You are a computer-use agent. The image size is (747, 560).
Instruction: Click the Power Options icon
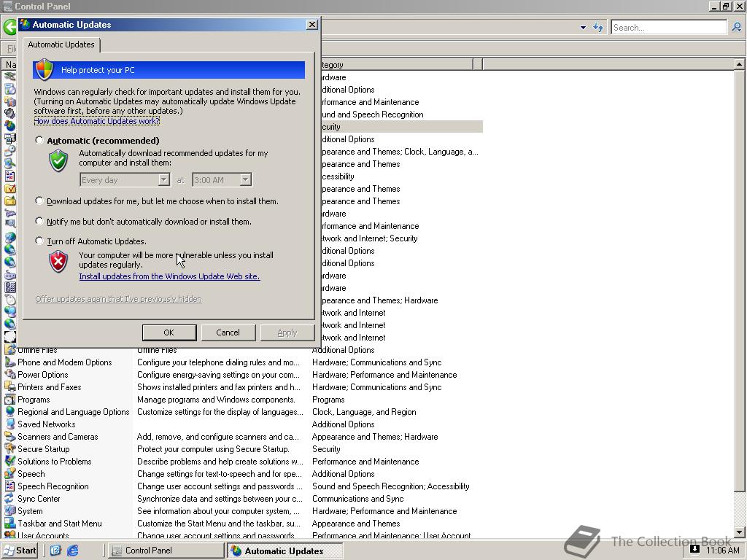[10, 375]
